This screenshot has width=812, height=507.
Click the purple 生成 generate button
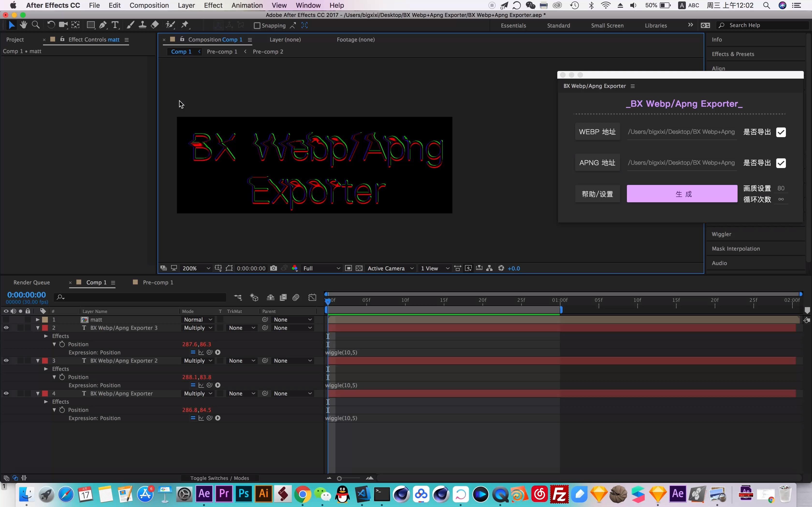pyautogui.click(x=682, y=194)
